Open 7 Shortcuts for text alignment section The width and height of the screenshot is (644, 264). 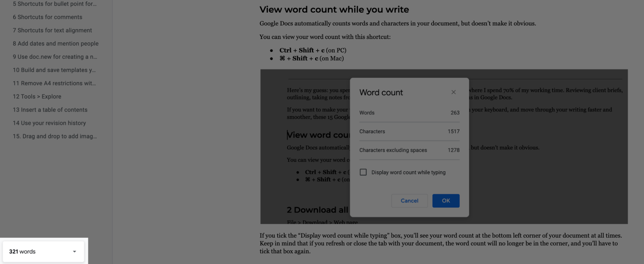[x=52, y=30]
